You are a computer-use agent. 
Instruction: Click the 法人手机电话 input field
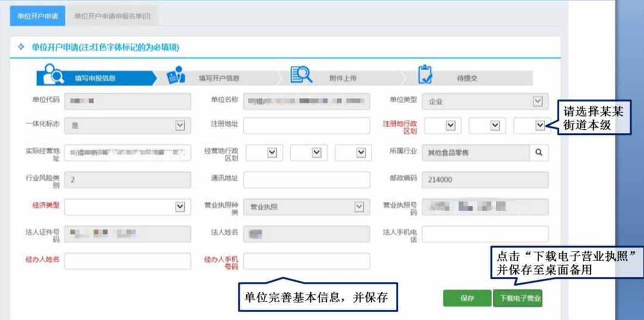tap(485, 234)
